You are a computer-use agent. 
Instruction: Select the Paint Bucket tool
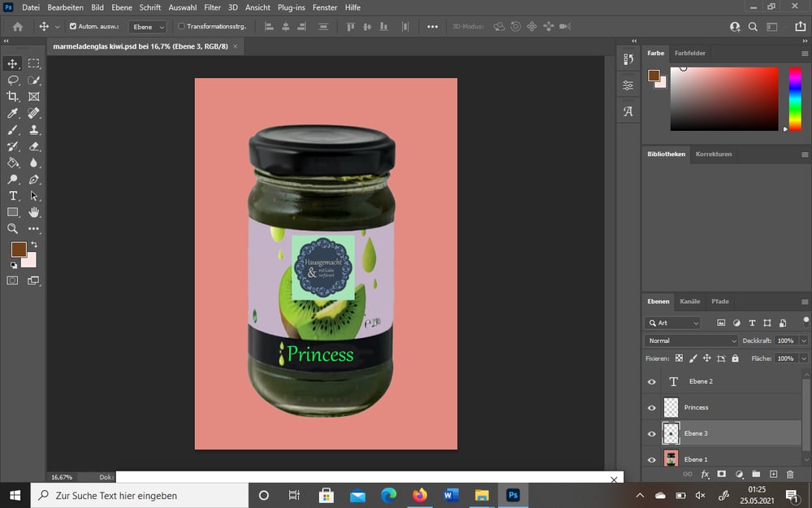(x=12, y=163)
